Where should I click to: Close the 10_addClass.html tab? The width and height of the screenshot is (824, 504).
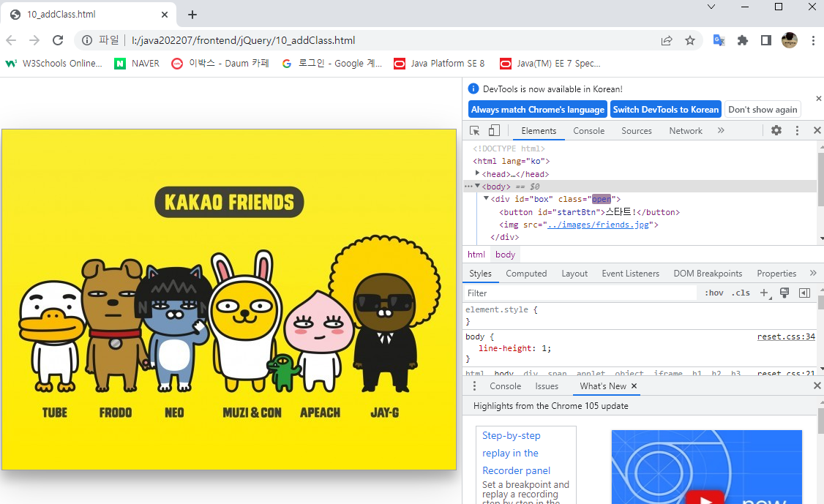point(165,15)
